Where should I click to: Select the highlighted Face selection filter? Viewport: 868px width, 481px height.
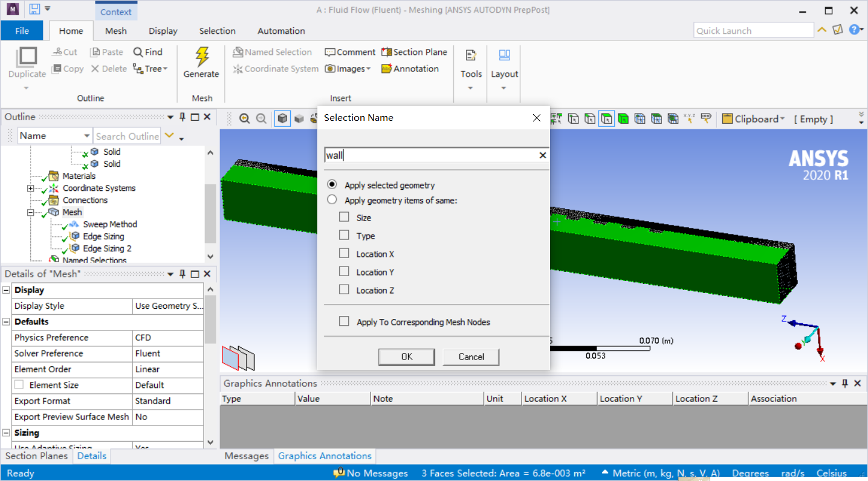(x=606, y=119)
